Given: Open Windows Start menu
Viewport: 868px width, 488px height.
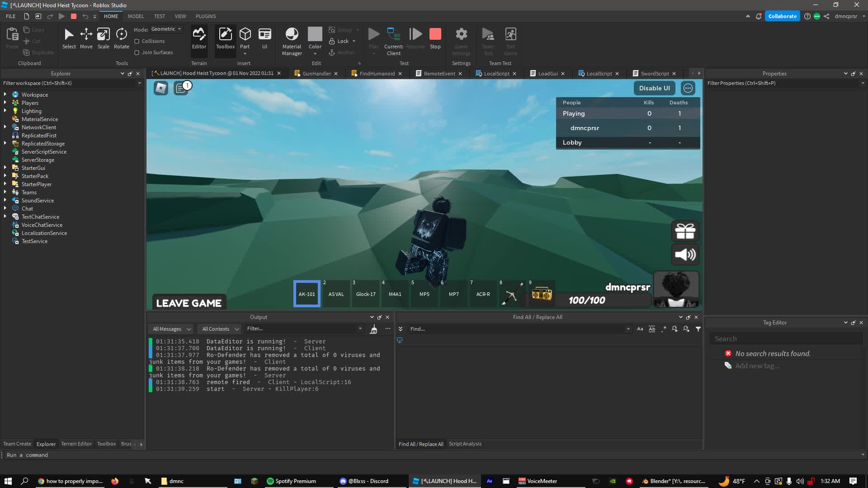Looking at the screenshot, I should click(8, 481).
